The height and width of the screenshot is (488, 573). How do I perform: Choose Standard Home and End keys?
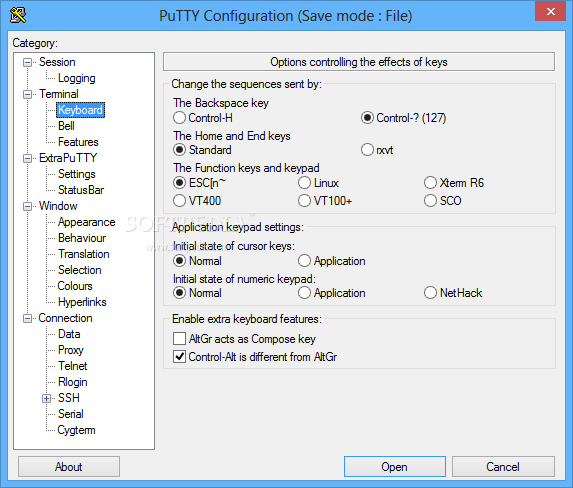pyautogui.click(x=202, y=150)
